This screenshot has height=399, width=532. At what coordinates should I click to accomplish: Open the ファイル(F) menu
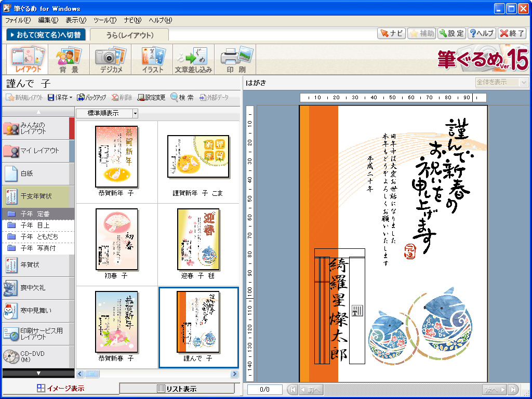pyautogui.click(x=18, y=20)
